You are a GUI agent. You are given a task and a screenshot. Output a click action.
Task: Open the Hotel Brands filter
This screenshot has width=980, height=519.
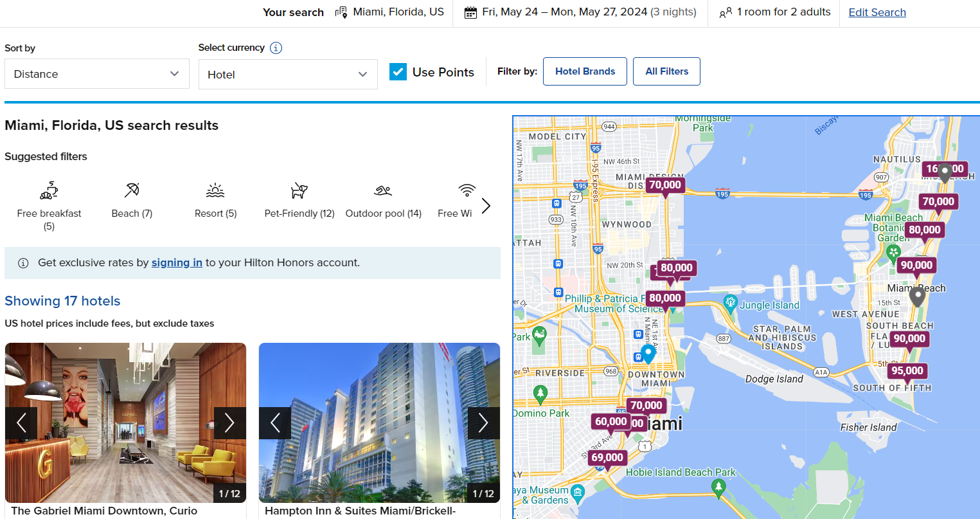(584, 71)
